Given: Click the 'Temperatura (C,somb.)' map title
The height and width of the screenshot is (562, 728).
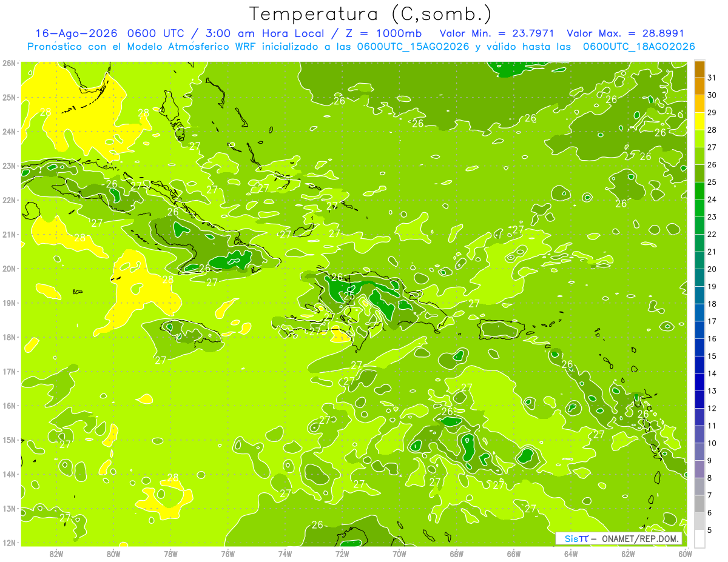Looking at the screenshot, I should (371, 14).
